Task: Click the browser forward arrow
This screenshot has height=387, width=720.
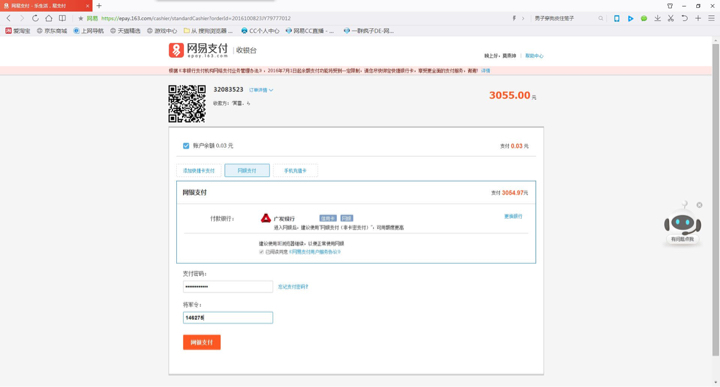Action: 22,18
